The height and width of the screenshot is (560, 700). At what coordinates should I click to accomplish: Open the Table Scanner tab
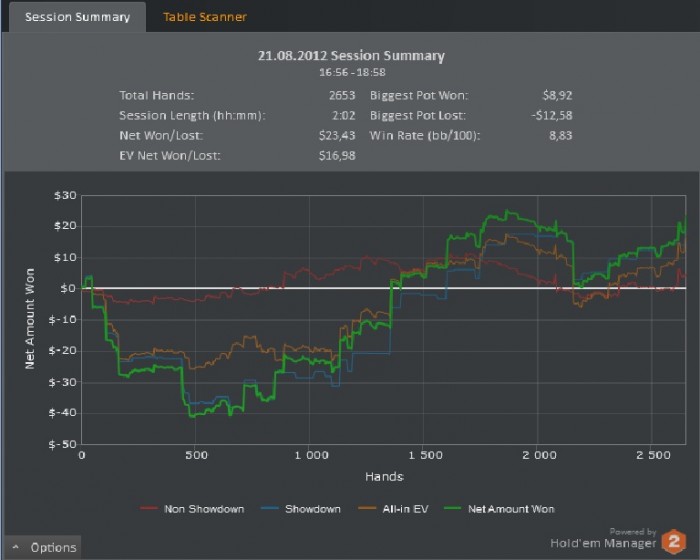tap(205, 17)
